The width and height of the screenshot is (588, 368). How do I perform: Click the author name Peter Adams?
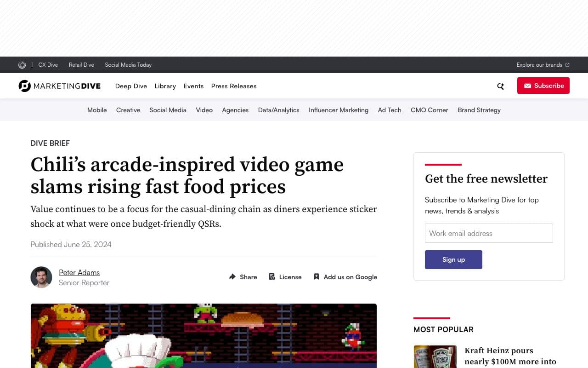79,272
